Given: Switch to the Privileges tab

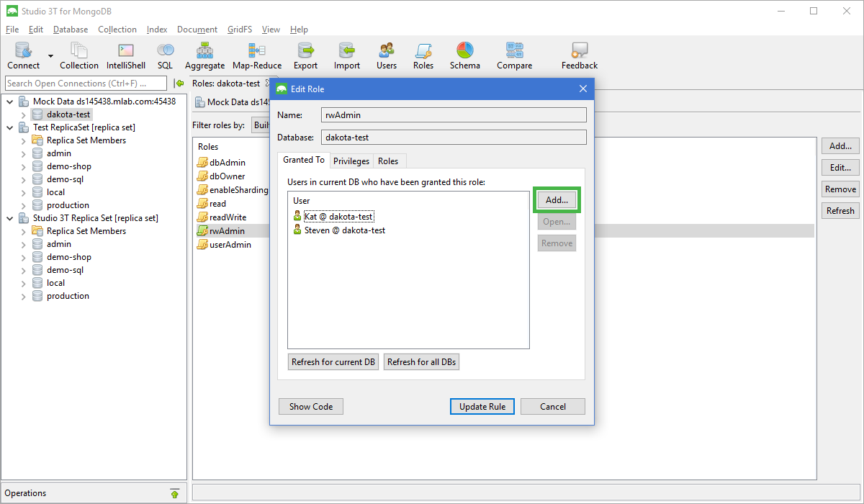Looking at the screenshot, I should pos(351,161).
